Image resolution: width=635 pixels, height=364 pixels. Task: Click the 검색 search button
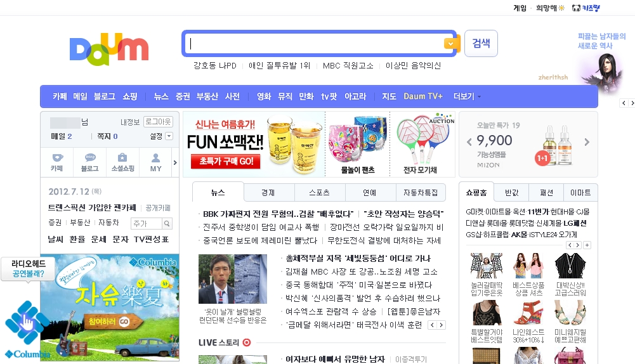481,43
